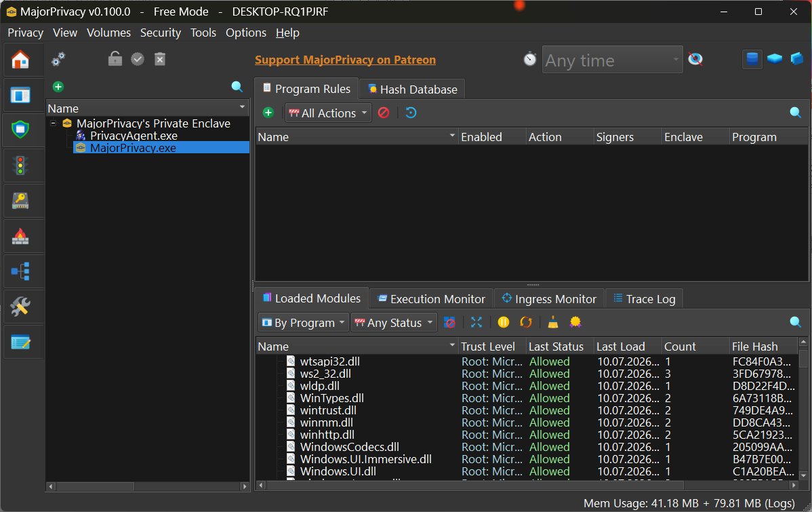Open the Privacy menu
Viewport: 812px width, 512px height.
click(25, 33)
